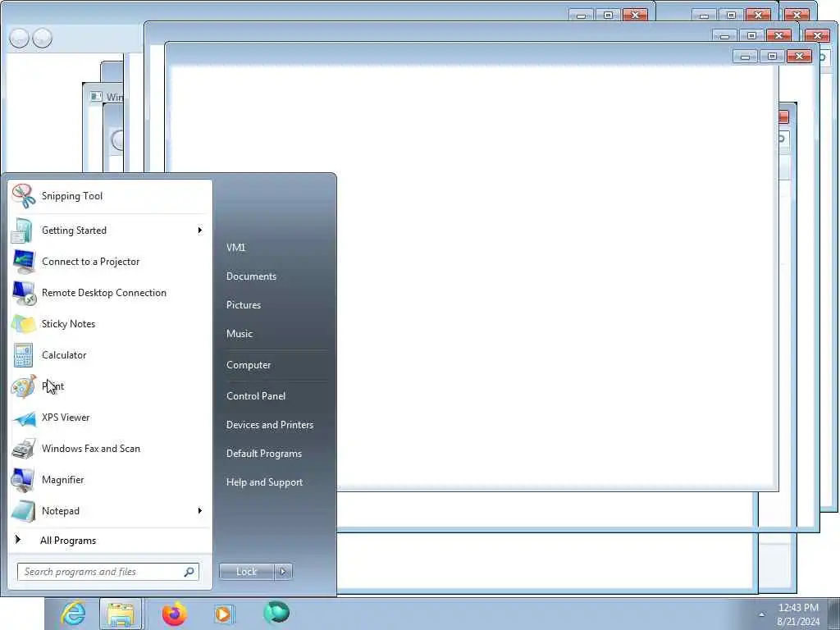The height and width of the screenshot is (630, 840).
Task: Open Documents from the Start menu
Action: [251, 276]
